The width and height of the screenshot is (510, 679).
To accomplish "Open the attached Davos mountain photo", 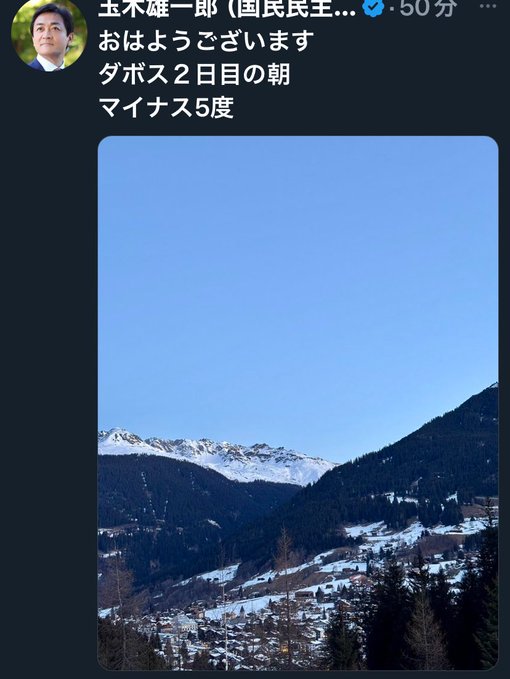I will (298, 403).
